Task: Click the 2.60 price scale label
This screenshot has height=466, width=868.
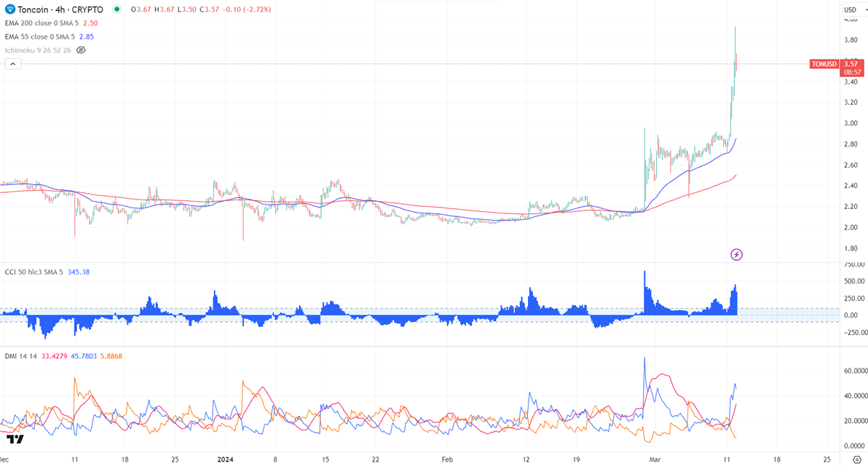Action: (851, 165)
